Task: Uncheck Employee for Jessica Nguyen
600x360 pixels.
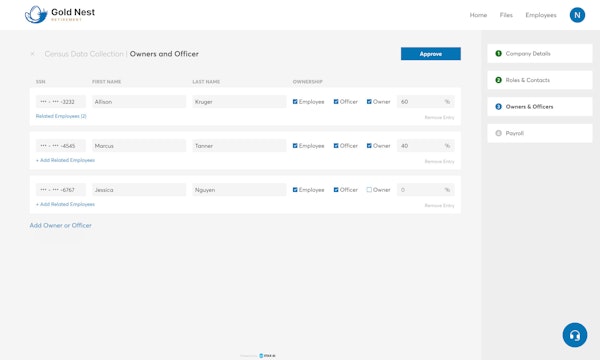Action: point(295,190)
